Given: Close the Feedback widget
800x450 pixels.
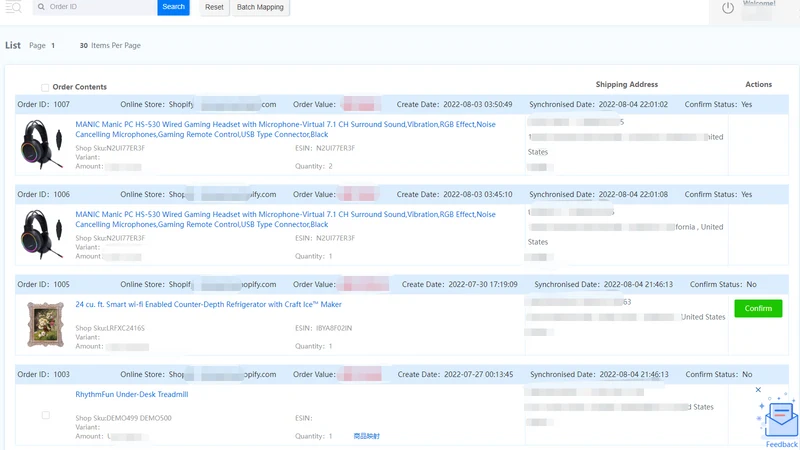Looking at the screenshot, I should [758, 390].
